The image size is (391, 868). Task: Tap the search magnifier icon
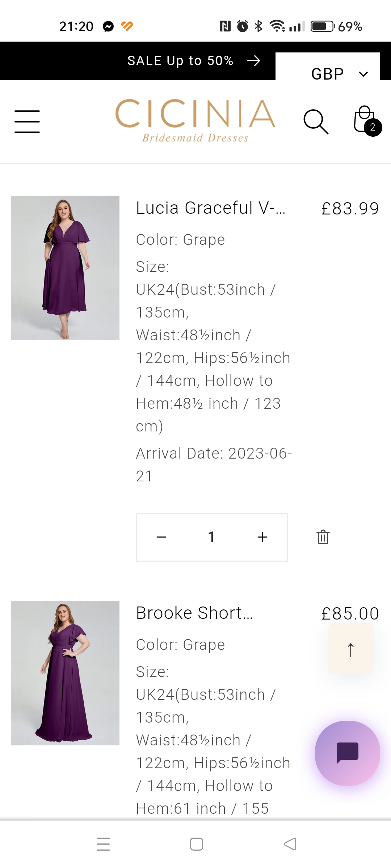click(x=316, y=122)
